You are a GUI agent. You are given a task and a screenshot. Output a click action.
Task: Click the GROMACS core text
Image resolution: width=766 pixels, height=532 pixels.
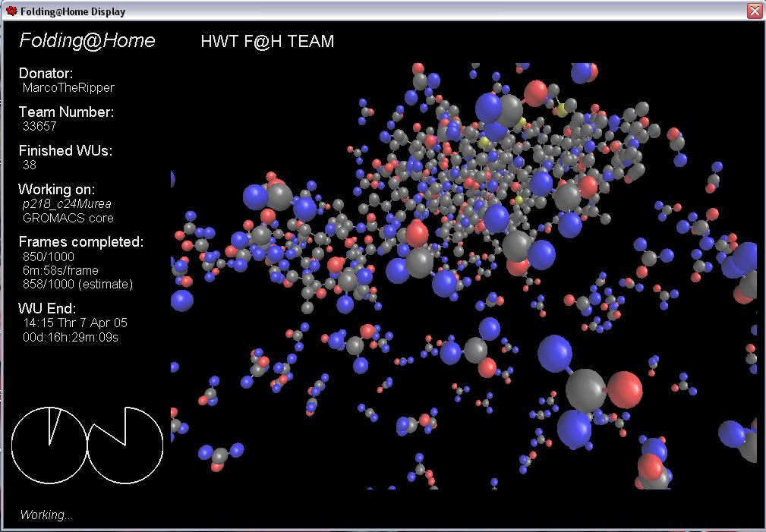pos(68,218)
